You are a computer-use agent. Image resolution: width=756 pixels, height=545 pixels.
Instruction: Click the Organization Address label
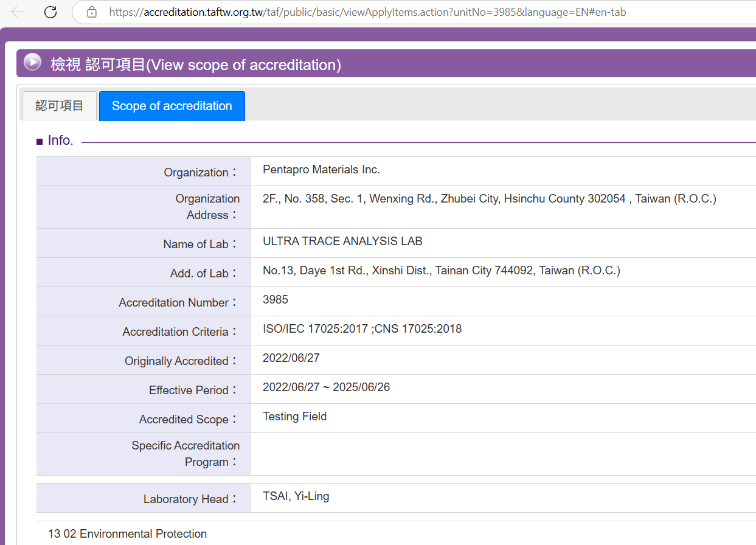point(207,207)
